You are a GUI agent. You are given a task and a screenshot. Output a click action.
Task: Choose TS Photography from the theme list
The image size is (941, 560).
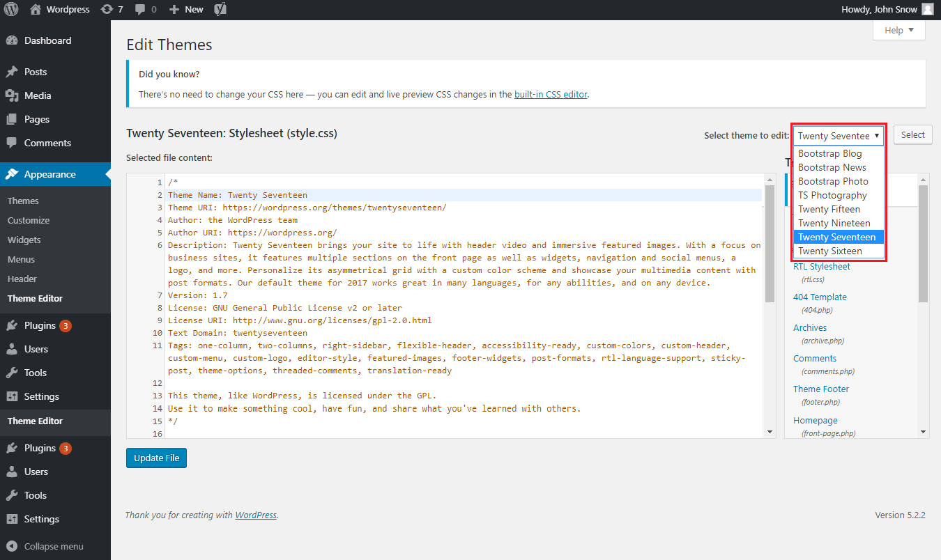point(839,195)
